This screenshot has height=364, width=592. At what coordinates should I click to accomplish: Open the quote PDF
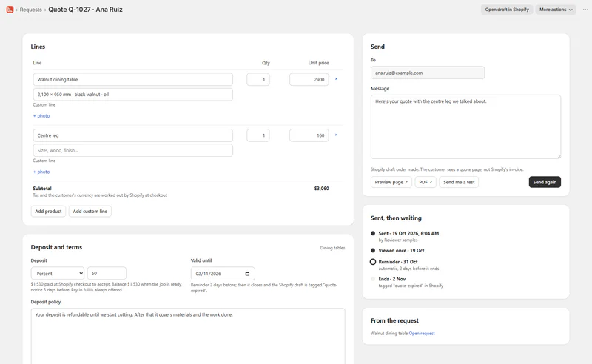pos(425,182)
